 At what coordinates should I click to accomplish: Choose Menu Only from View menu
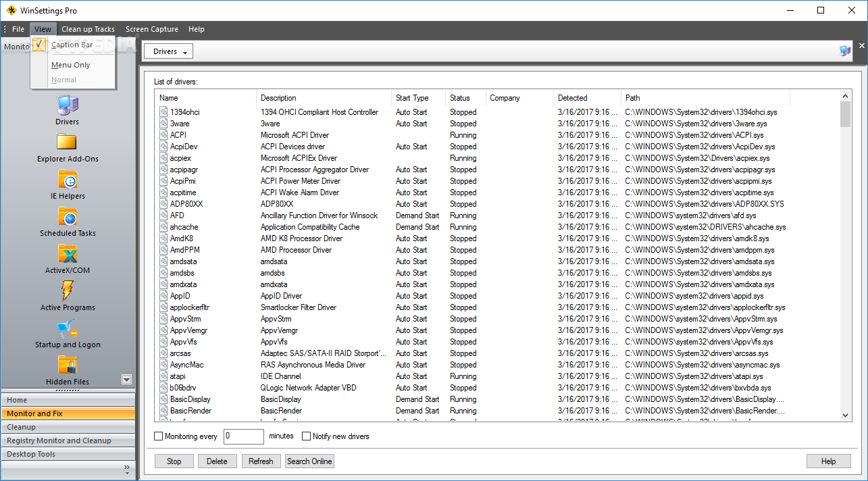click(71, 65)
